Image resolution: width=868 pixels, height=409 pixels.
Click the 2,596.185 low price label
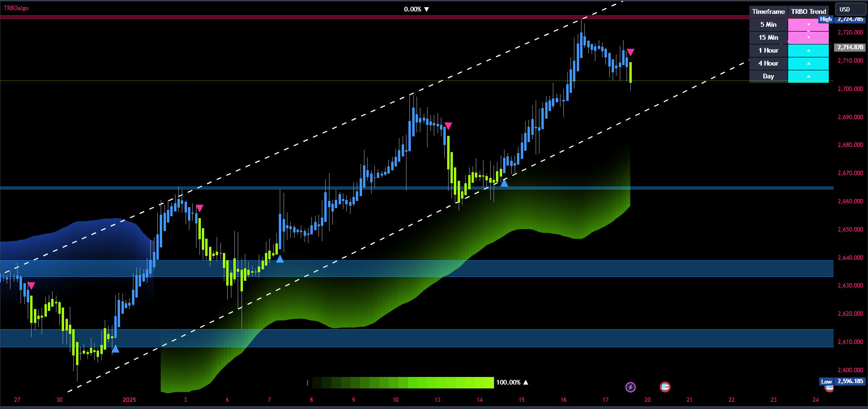[x=850, y=381]
